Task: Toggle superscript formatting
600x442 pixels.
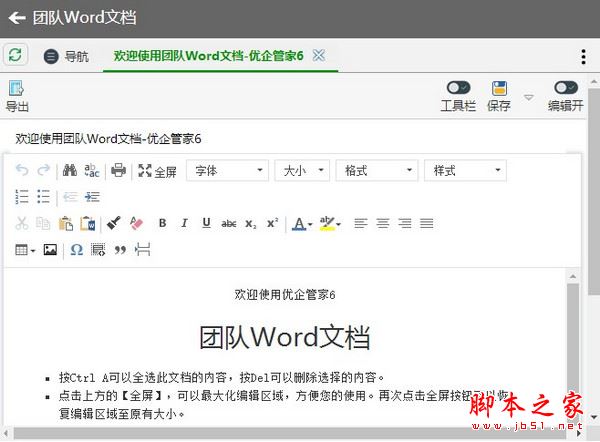Action: click(272, 223)
